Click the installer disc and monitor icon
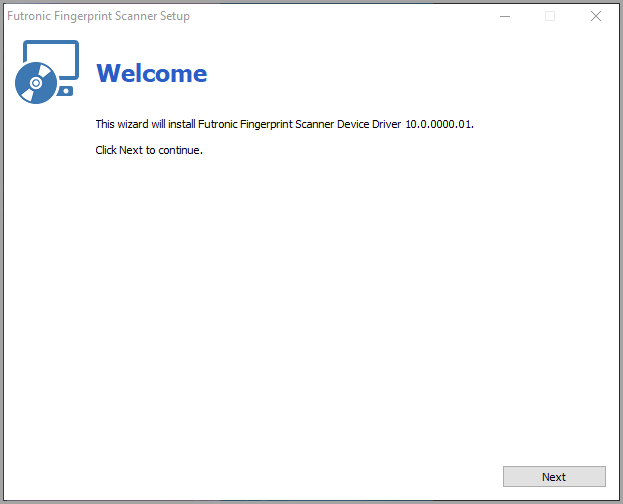Image resolution: width=623 pixels, height=504 pixels. [47, 72]
